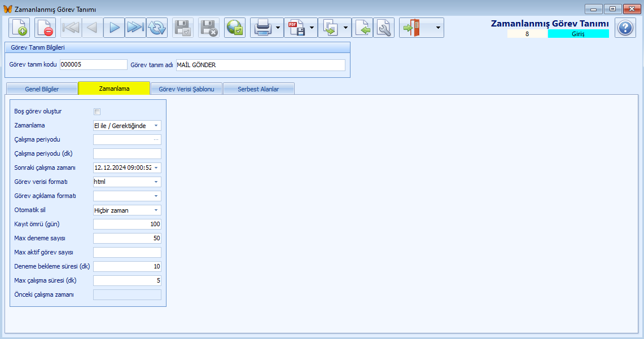Image resolution: width=644 pixels, height=339 pixels.
Task: Open the exit door dropdown arrow
Action: tap(438, 28)
